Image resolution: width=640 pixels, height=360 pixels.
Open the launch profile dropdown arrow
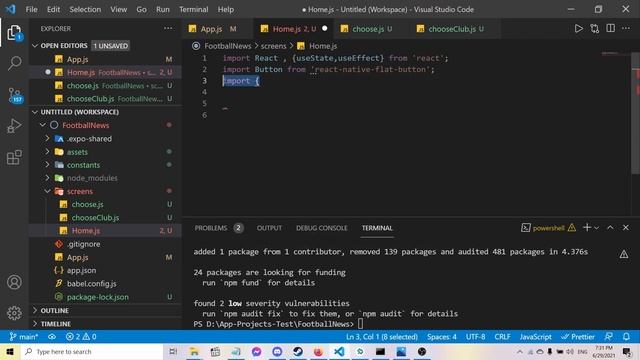pos(596,228)
